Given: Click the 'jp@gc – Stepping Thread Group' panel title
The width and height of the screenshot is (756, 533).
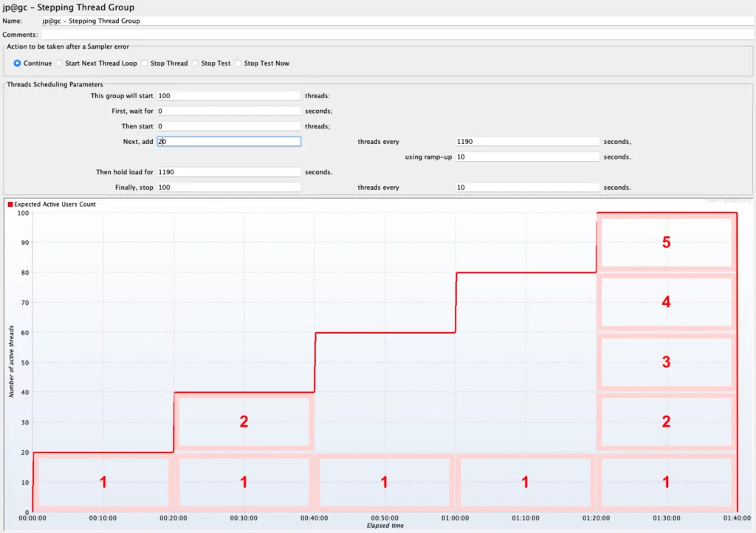Looking at the screenshot, I should click(x=69, y=7).
